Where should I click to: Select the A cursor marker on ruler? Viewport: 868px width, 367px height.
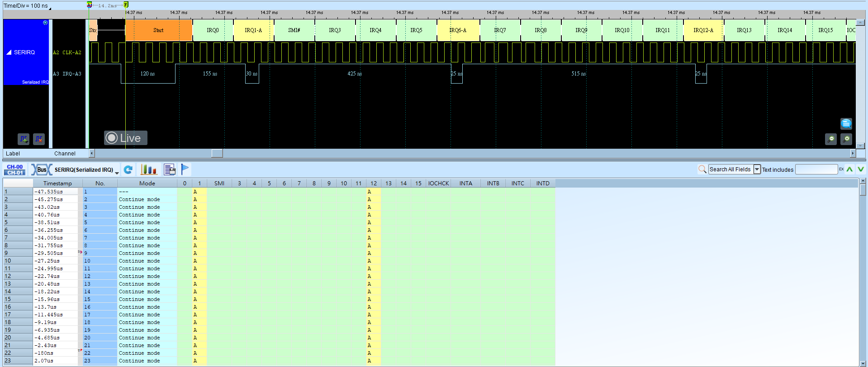pyautogui.click(x=89, y=5)
